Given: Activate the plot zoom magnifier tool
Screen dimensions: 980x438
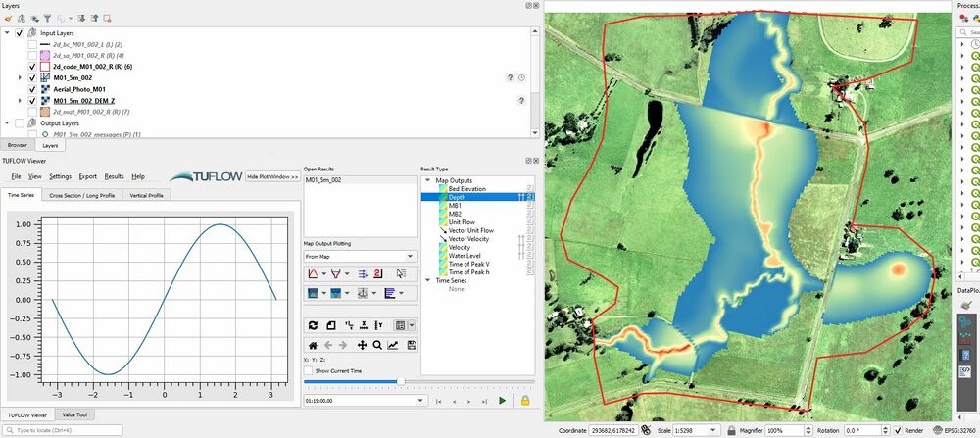Looking at the screenshot, I should pyautogui.click(x=377, y=345).
